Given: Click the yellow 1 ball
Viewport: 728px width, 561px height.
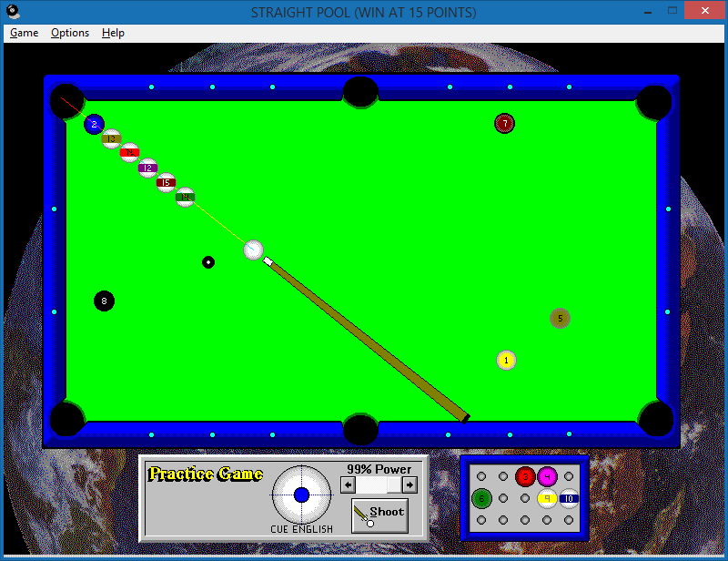Looking at the screenshot, I should (506, 361).
